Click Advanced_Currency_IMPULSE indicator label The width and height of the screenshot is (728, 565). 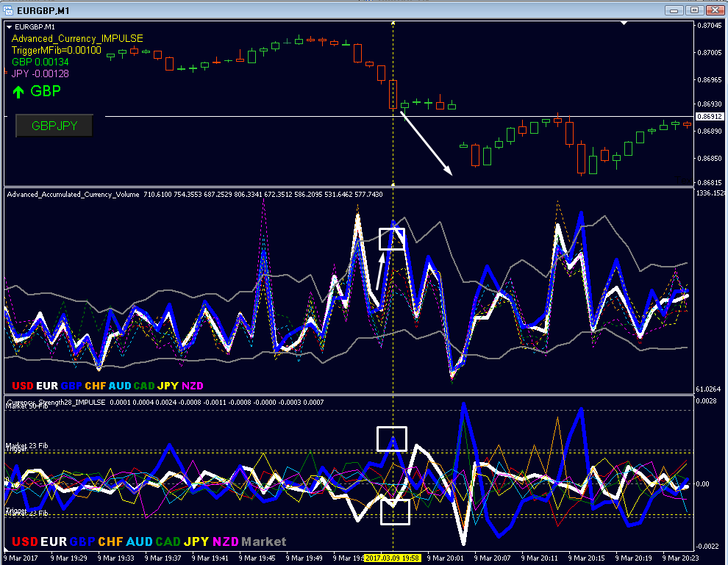pos(77,38)
